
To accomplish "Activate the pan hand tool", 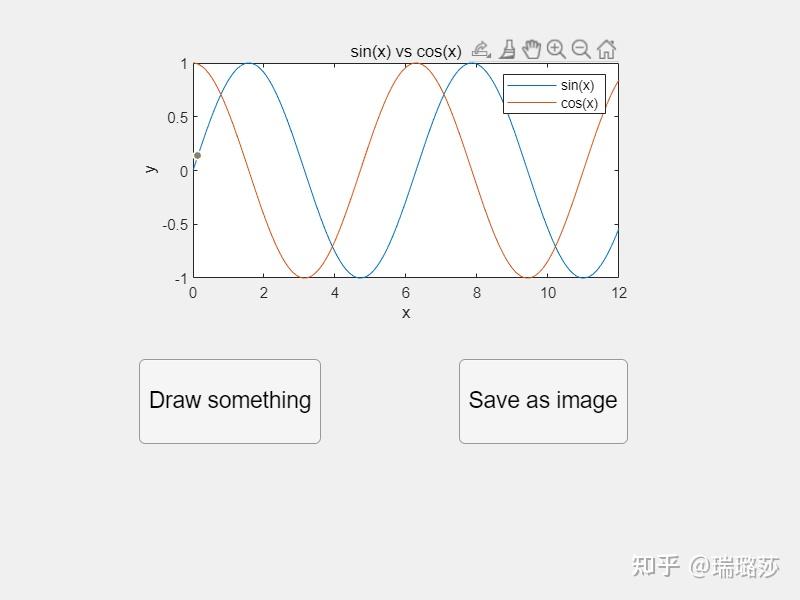I will [532, 49].
